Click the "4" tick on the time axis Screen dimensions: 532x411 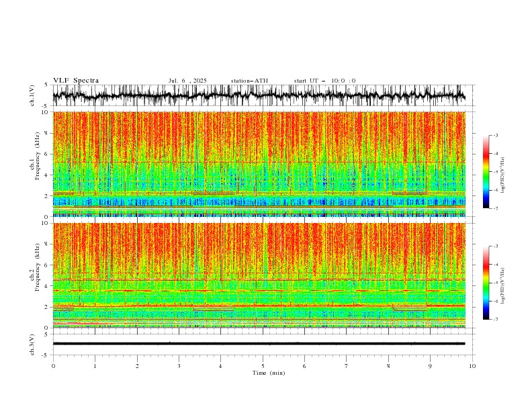click(220, 366)
